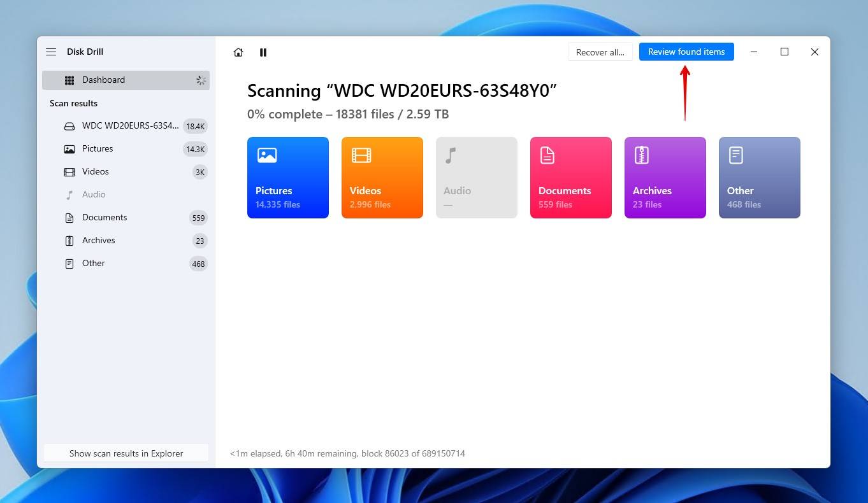Click the Recover all... button
This screenshot has height=503, width=868.
click(x=600, y=52)
